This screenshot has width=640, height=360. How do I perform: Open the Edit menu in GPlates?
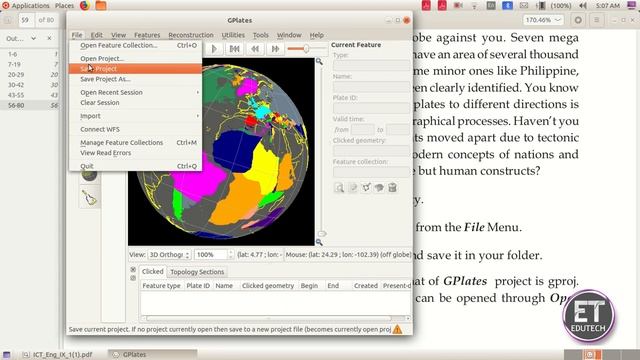[x=96, y=35]
